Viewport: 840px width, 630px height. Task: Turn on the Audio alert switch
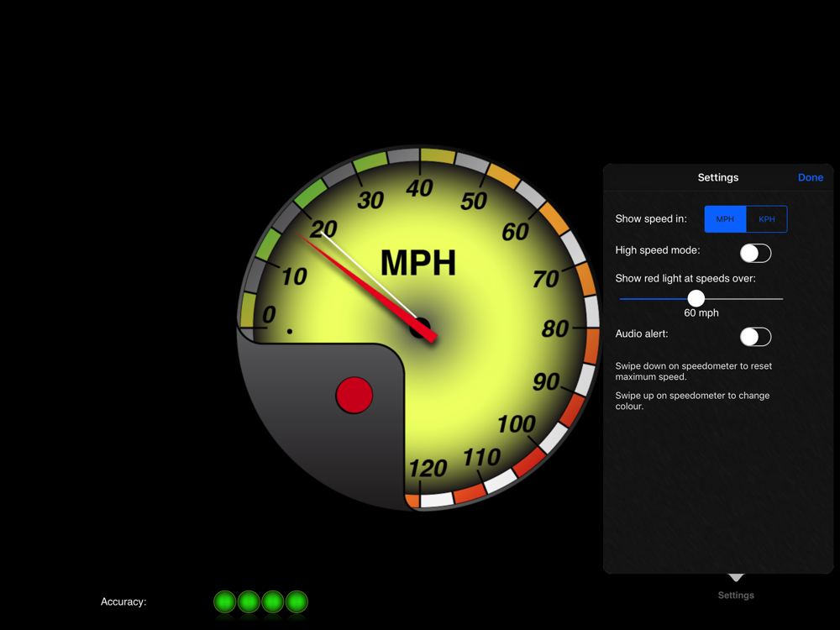click(x=755, y=337)
